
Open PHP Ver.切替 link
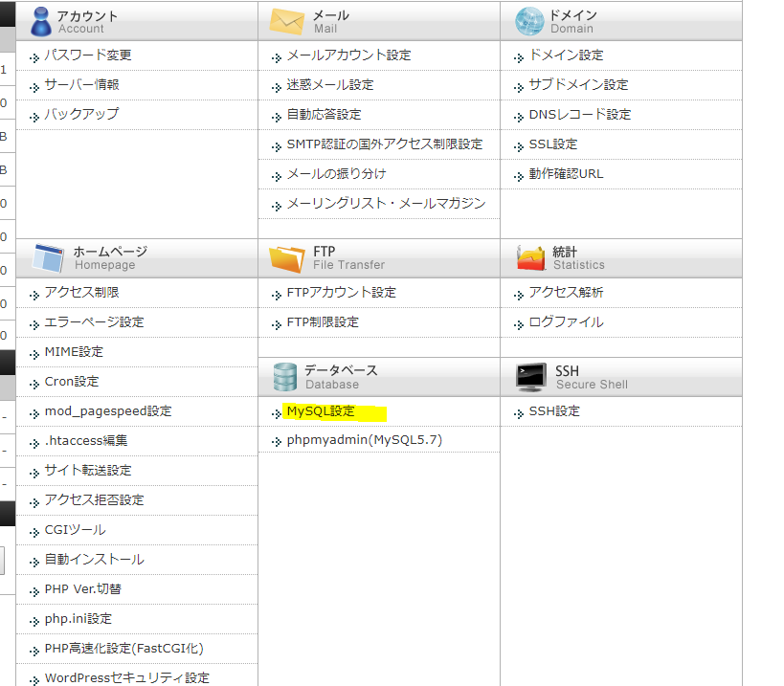point(83,589)
